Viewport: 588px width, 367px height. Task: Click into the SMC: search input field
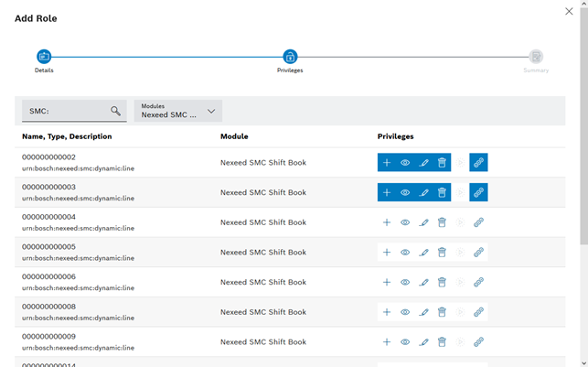click(x=66, y=111)
